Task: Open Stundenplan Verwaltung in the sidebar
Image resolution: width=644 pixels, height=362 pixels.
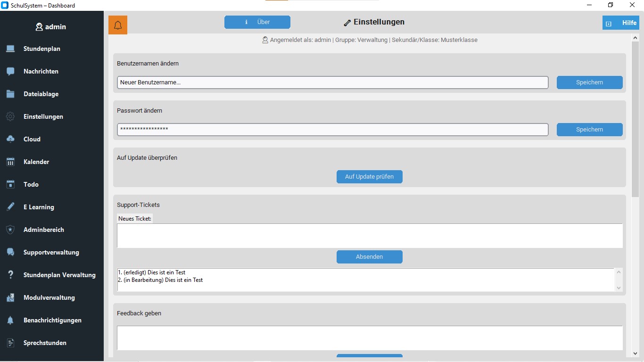Action: [x=59, y=275]
